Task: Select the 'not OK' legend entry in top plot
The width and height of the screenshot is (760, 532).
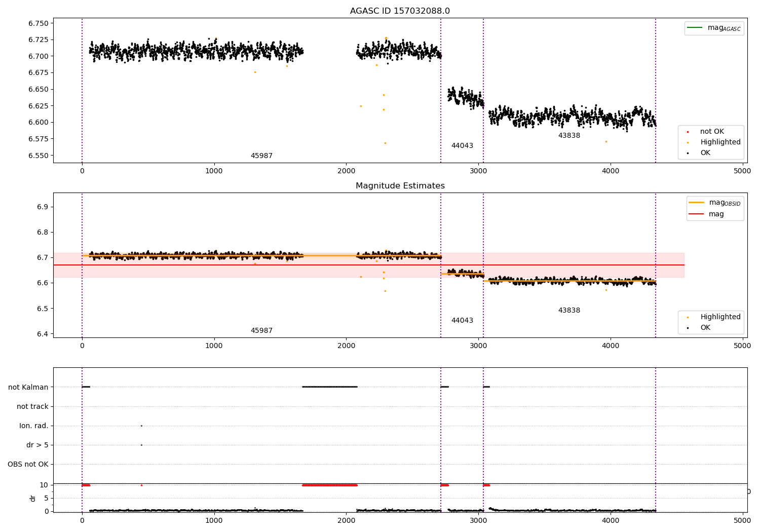Action: pyautogui.click(x=712, y=132)
